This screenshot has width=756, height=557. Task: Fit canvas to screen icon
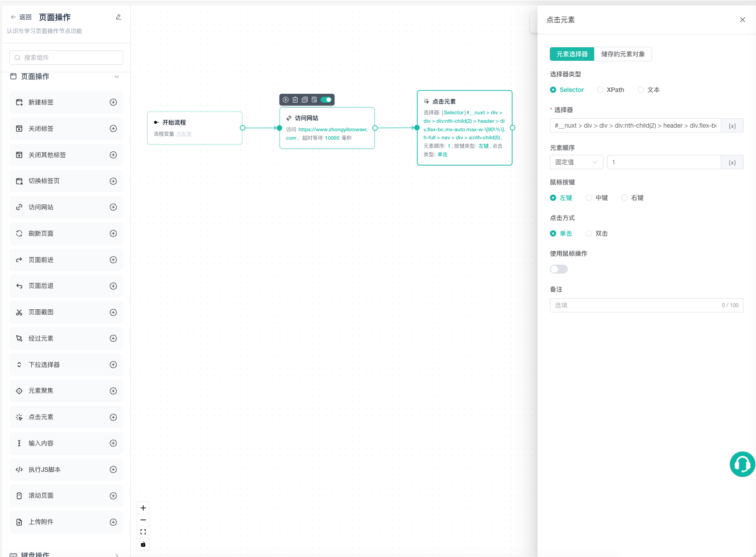coord(143,532)
